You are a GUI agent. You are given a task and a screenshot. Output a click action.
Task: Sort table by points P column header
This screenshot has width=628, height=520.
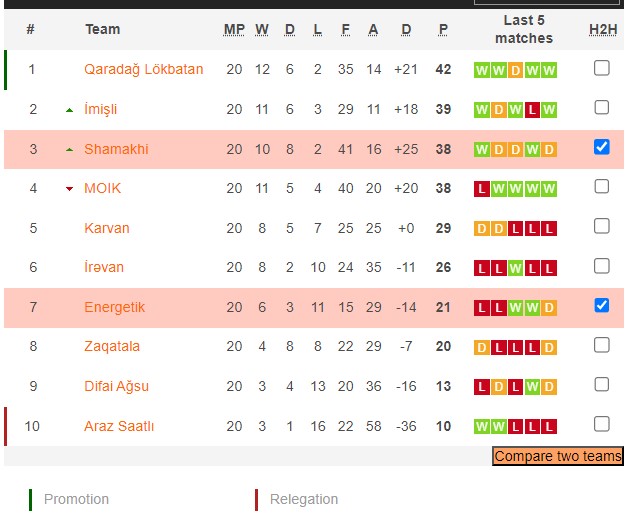pyautogui.click(x=443, y=29)
